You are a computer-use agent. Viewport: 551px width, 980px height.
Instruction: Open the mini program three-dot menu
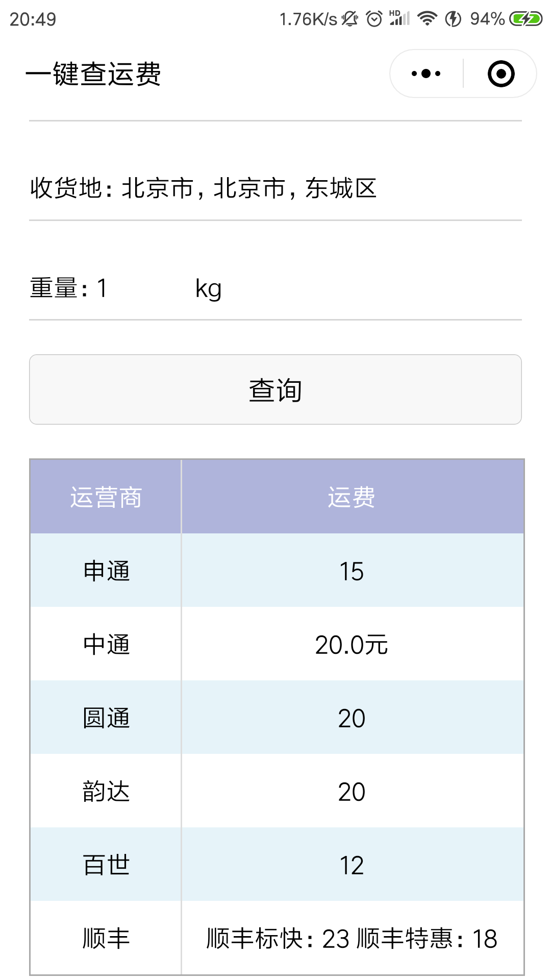coord(426,73)
